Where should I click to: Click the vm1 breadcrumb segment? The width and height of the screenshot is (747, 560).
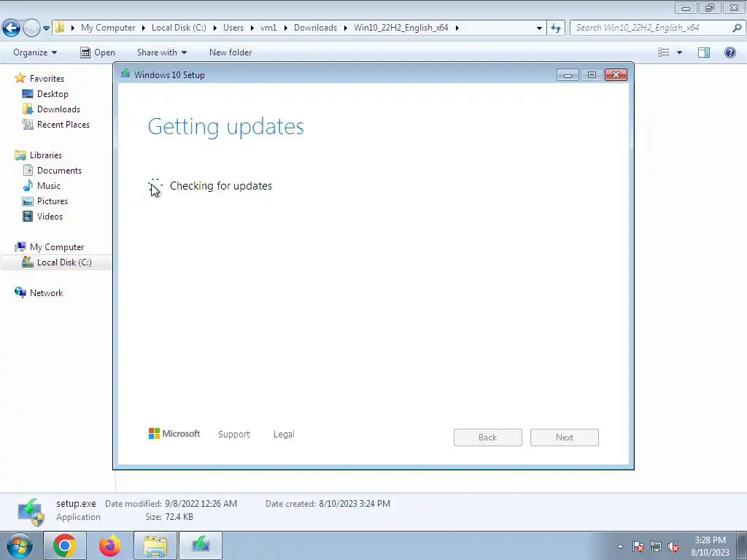(268, 28)
